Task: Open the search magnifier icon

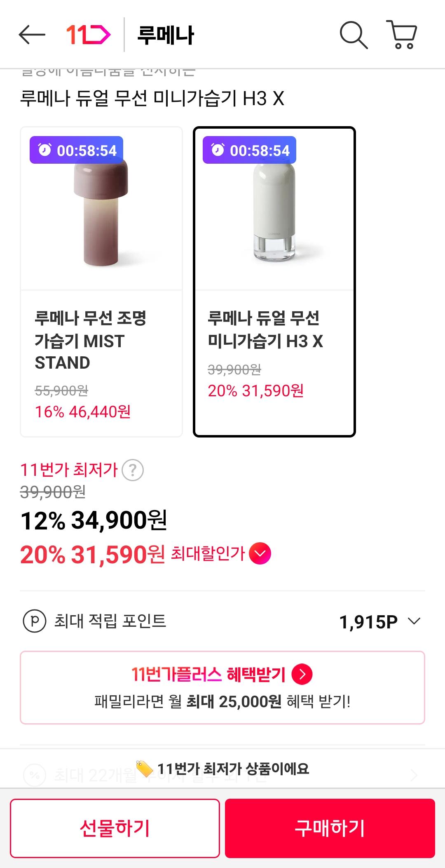Action: click(x=353, y=35)
